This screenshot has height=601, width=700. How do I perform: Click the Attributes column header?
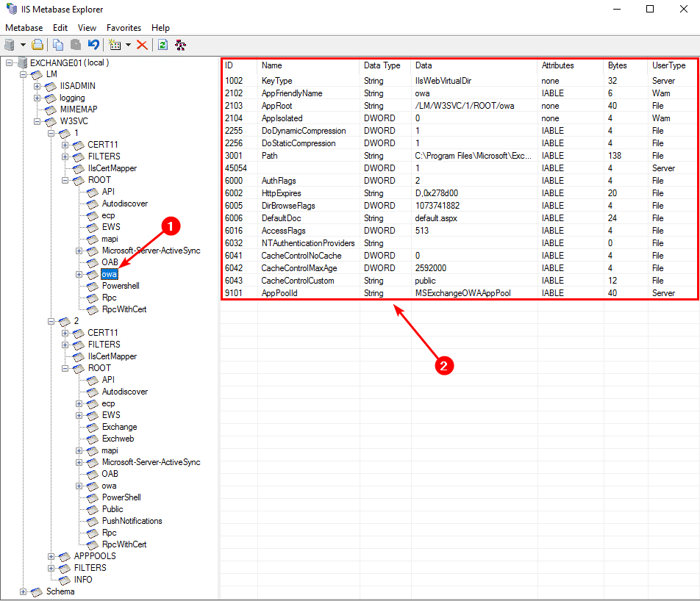point(557,65)
